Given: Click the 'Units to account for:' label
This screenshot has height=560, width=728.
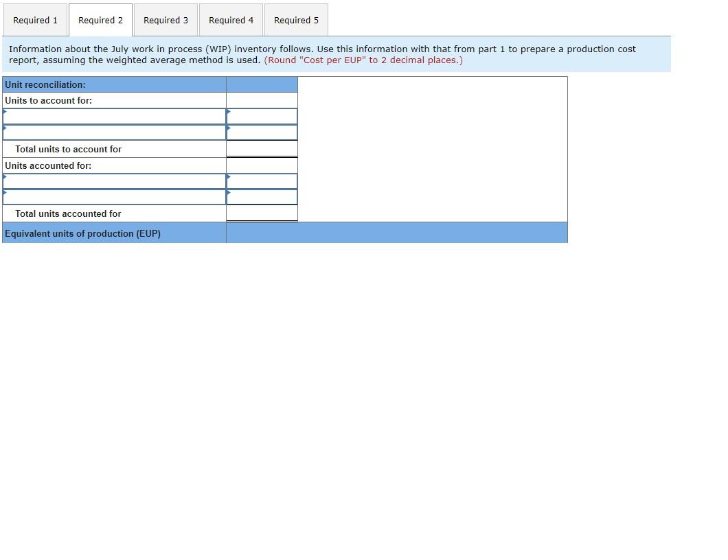Looking at the screenshot, I should [x=48, y=100].
